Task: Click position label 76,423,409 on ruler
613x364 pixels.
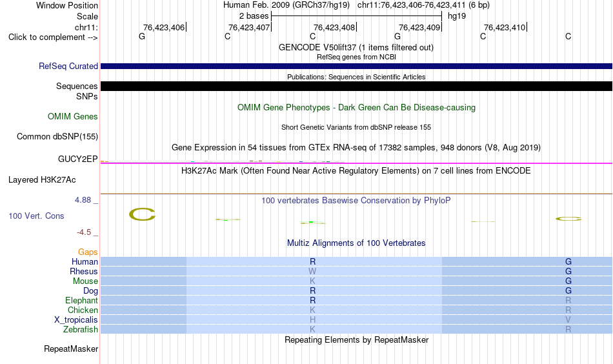Action: pyautogui.click(x=419, y=27)
